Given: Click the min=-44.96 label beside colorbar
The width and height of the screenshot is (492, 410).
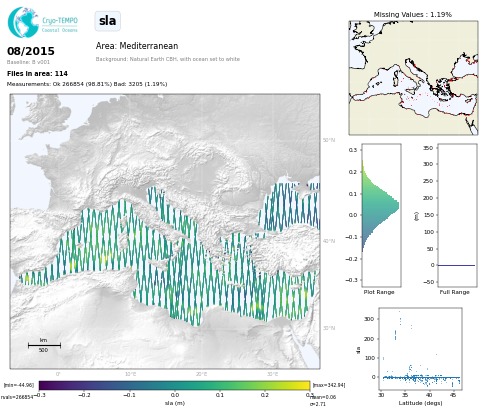Looking at the screenshot, I should 19,385.
